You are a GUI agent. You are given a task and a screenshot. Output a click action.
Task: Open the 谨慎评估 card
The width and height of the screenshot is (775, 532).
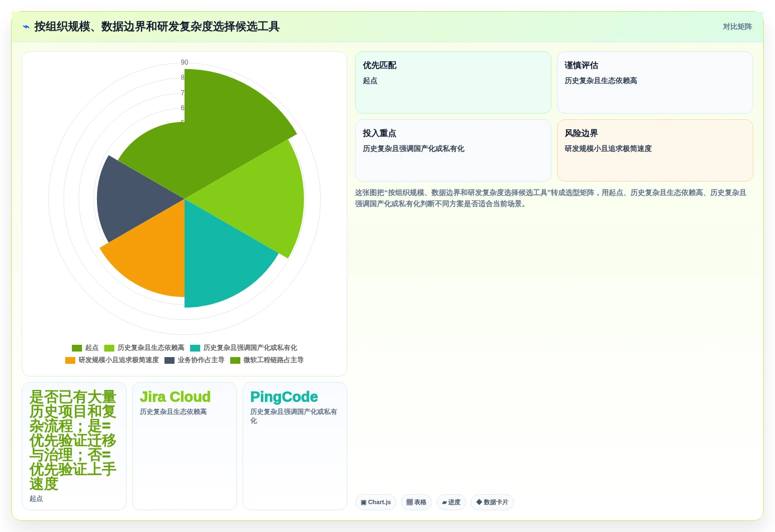(x=655, y=82)
